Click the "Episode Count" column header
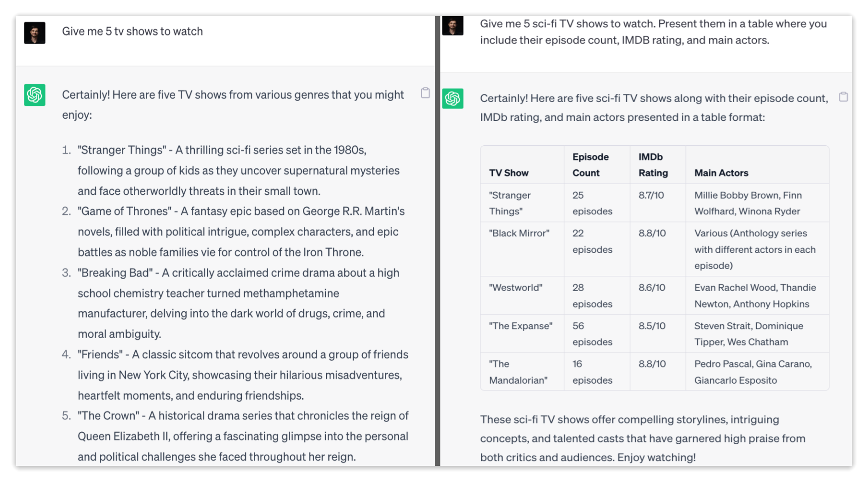Image resolution: width=868 pixels, height=482 pixels. pyautogui.click(x=590, y=165)
